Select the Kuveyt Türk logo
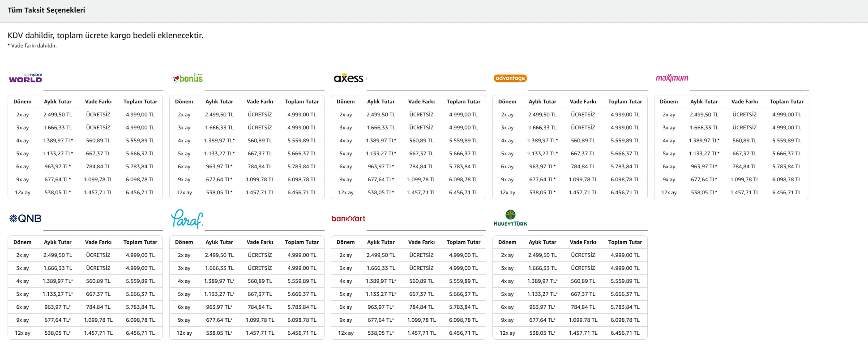This screenshot has height=346, width=868. point(510,218)
